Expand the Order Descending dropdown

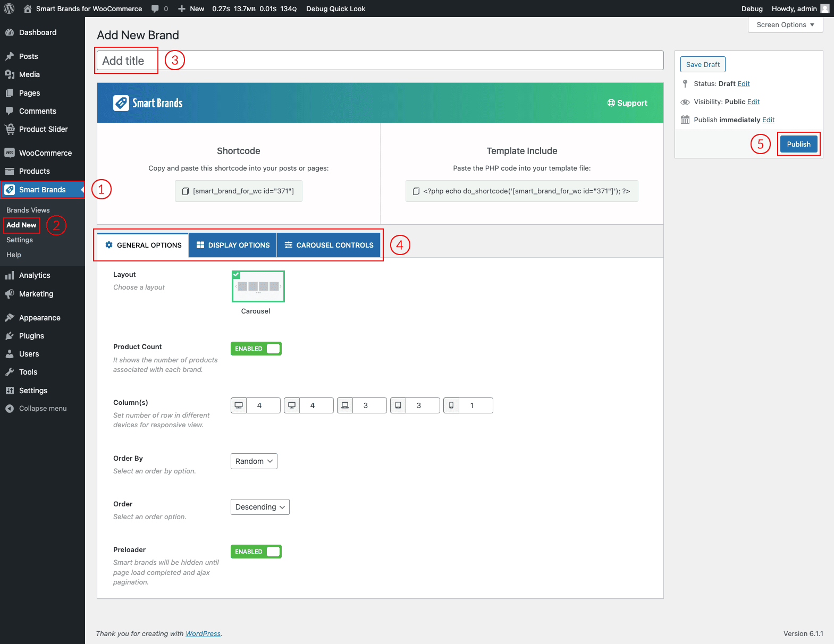(x=260, y=507)
